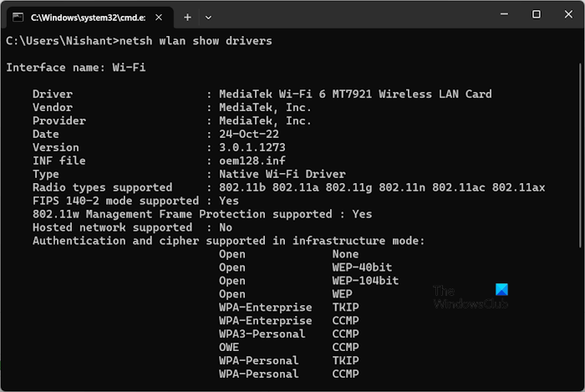Click TheWindowsClub watermark logo
The width and height of the screenshot is (585, 392).
tap(471, 296)
